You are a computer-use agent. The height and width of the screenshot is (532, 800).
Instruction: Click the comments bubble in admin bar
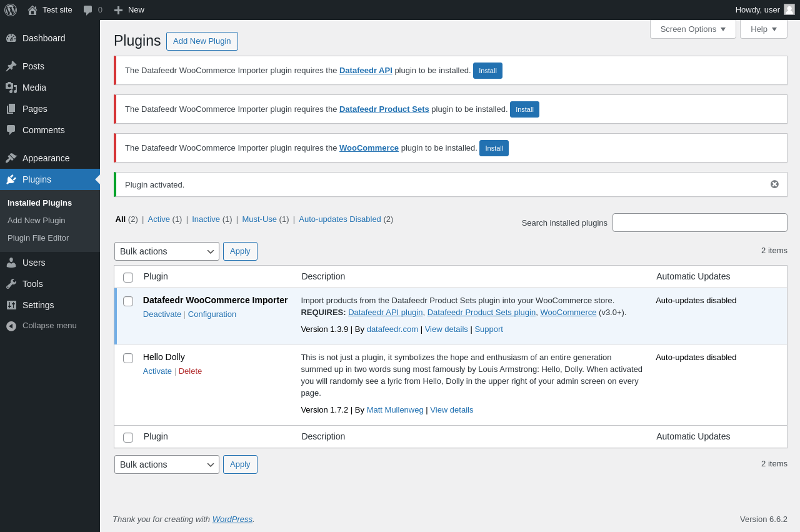coord(88,10)
